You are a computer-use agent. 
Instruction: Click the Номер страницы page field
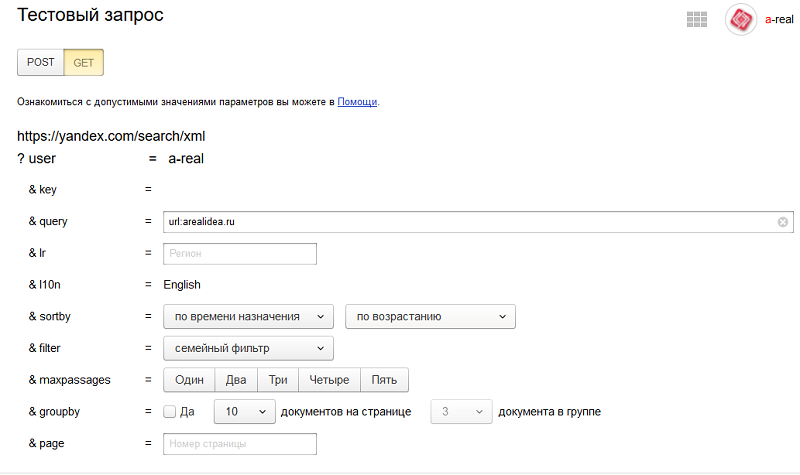coord(240,444)
